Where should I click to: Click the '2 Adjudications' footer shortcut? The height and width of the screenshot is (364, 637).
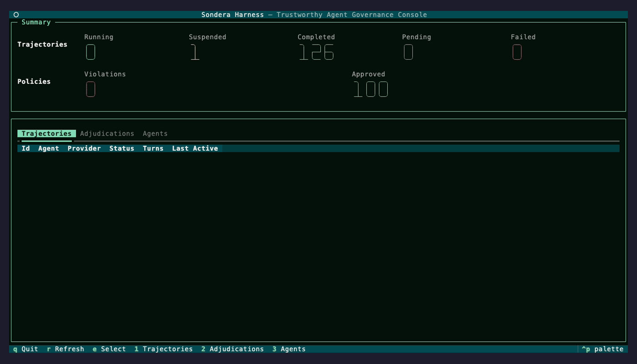[233, 349]
